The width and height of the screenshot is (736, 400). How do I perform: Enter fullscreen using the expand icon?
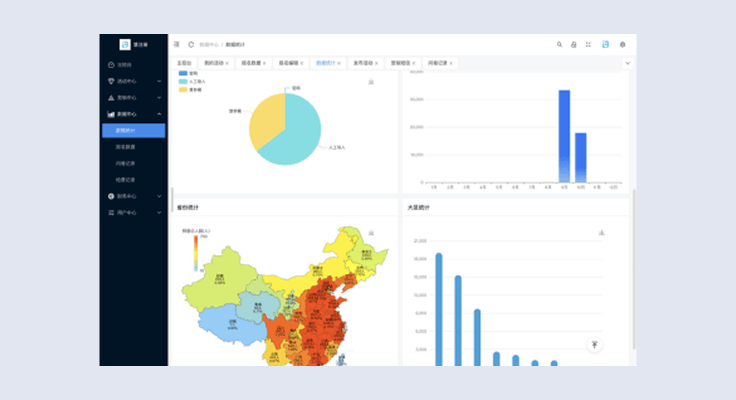(x=588, y=44)
